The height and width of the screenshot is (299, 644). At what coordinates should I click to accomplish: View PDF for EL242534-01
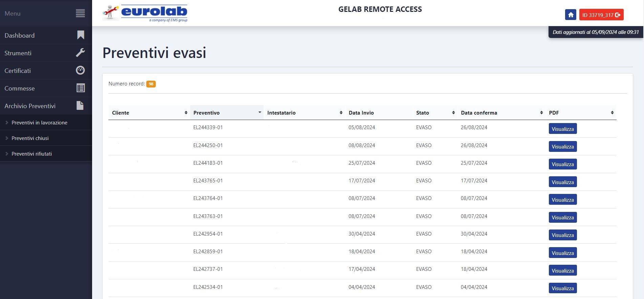coord(563,288)
